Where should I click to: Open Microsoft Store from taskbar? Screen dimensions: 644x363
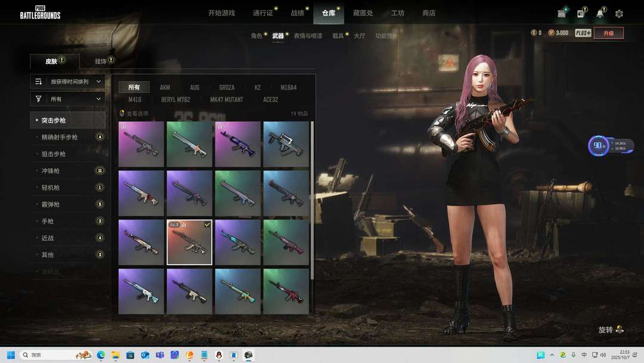(130, 355)
